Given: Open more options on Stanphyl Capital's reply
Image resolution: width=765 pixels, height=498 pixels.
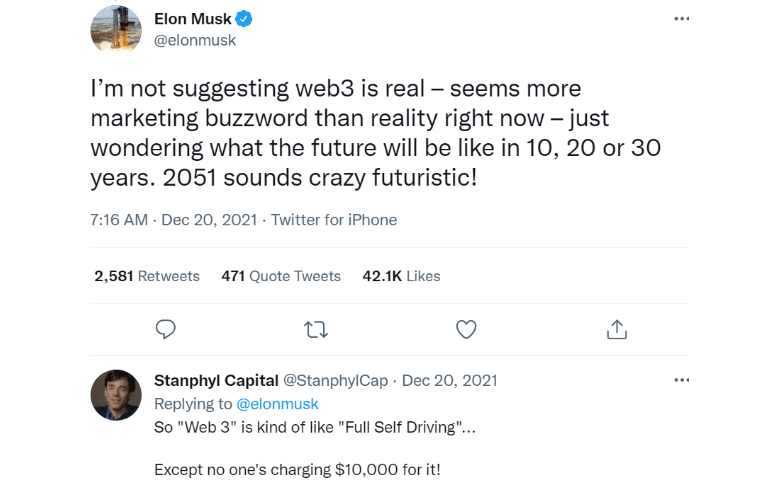Looking at the screenshot, I should click(x=682, y=380).
